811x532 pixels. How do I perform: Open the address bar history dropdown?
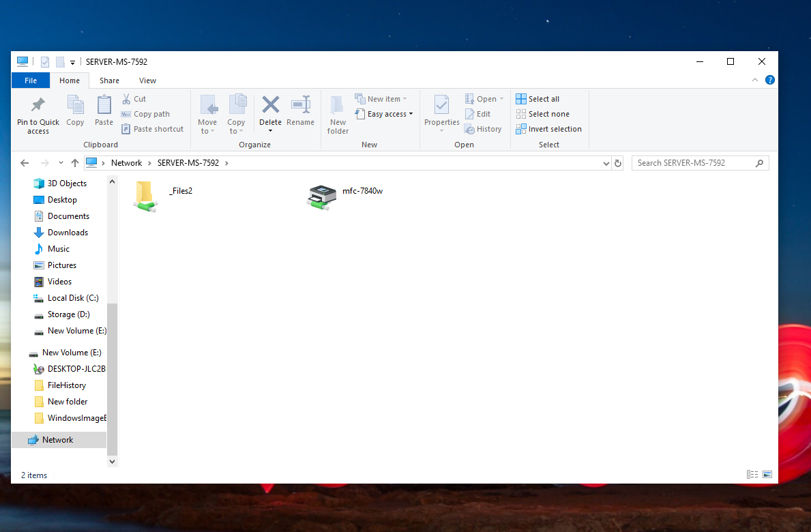[x=606, y=164]
